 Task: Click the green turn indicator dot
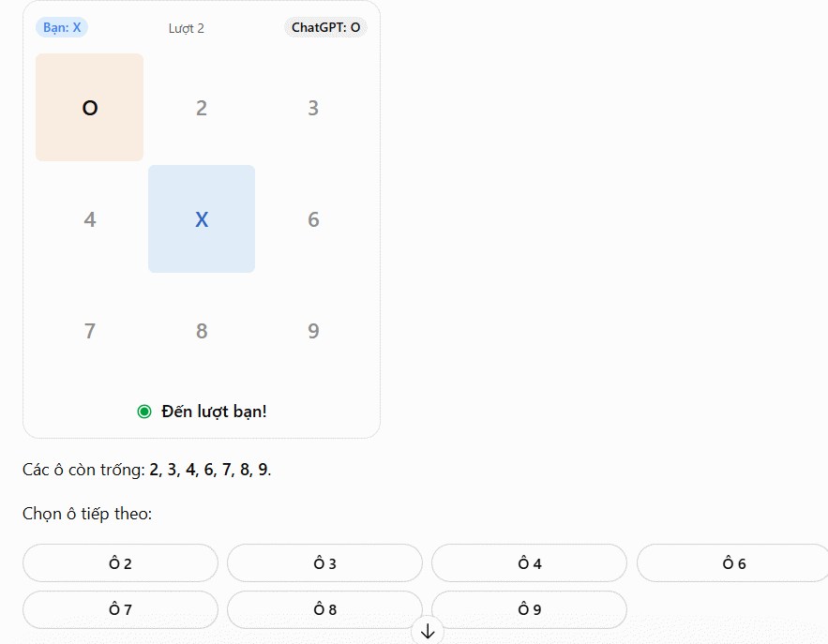144,412
